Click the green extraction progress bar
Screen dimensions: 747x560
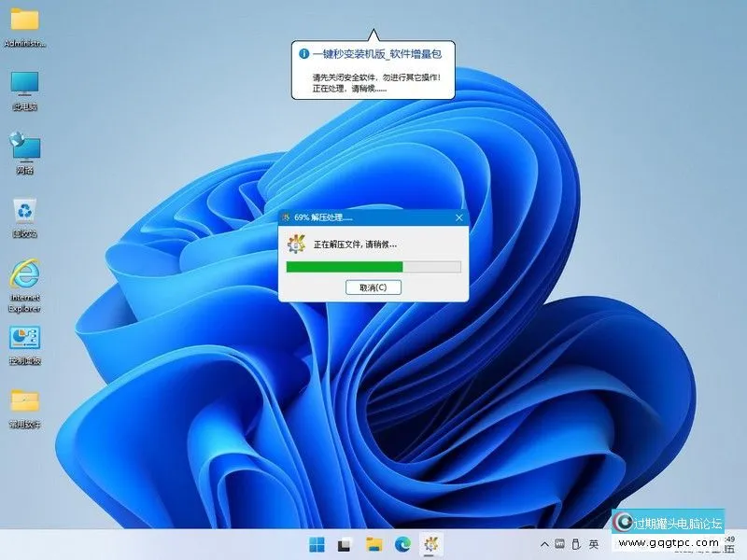(345, 268)
